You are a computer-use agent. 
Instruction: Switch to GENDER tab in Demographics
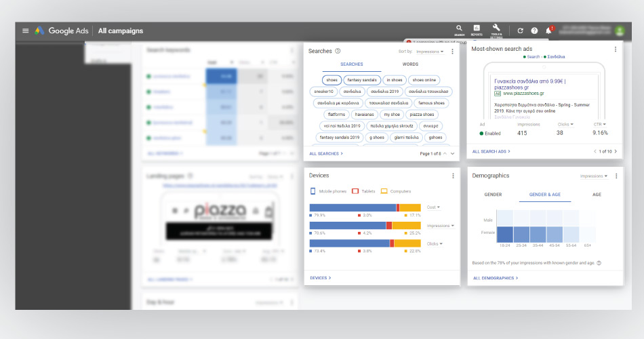click(x=493, y=195)
